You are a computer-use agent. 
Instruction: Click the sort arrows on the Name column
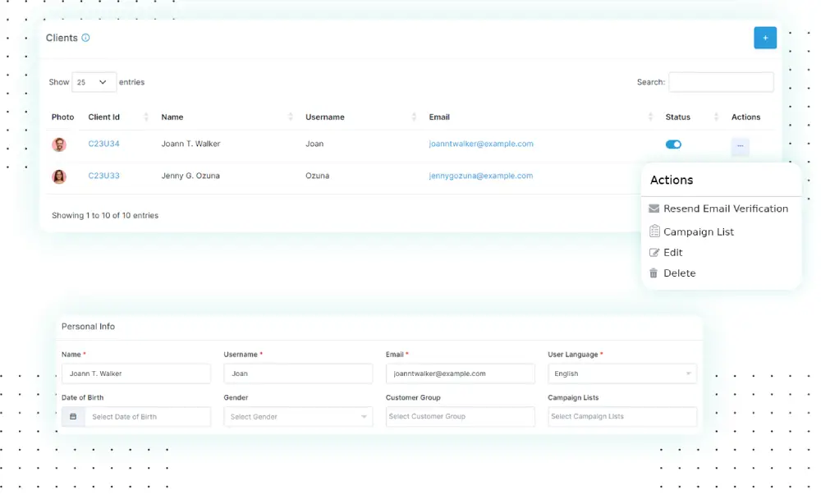coord(291,117)
